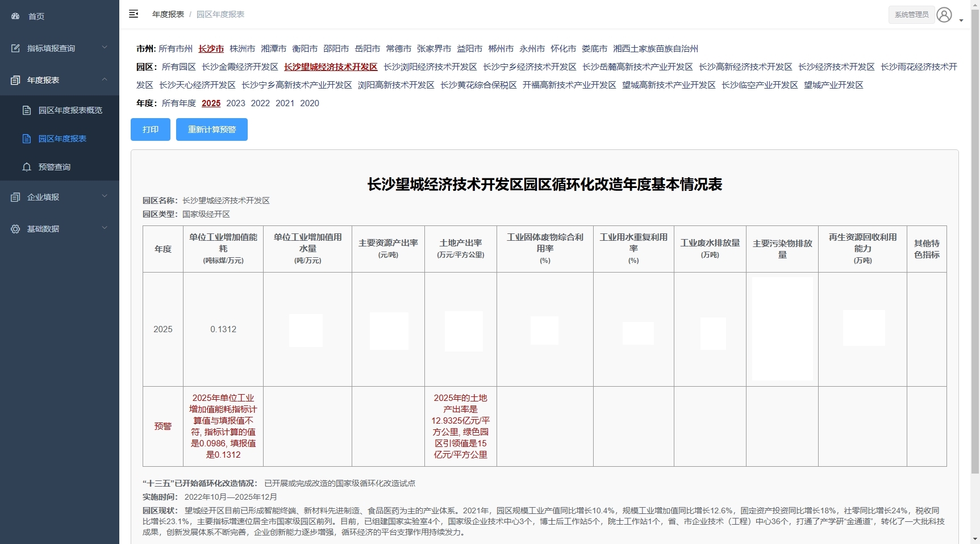Select the 企业填报 book icon

[x=15, y=197]
